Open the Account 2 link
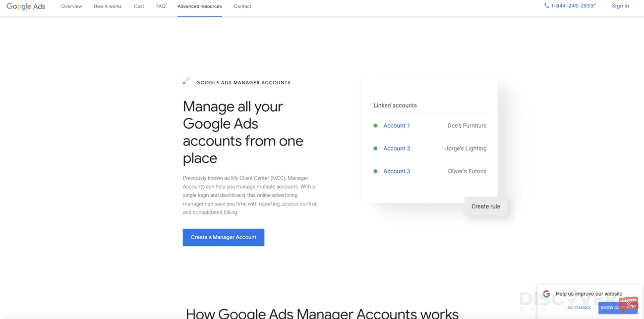Viewport: 644px width, 319px height. [x=397, y=148]
